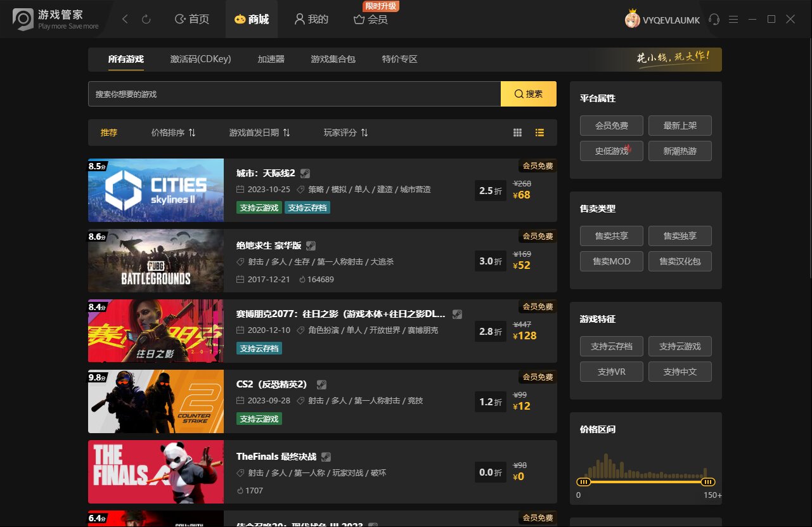Click the 会员 membership crown icon
Screen dimensions: 812x527
pos(358,20)
